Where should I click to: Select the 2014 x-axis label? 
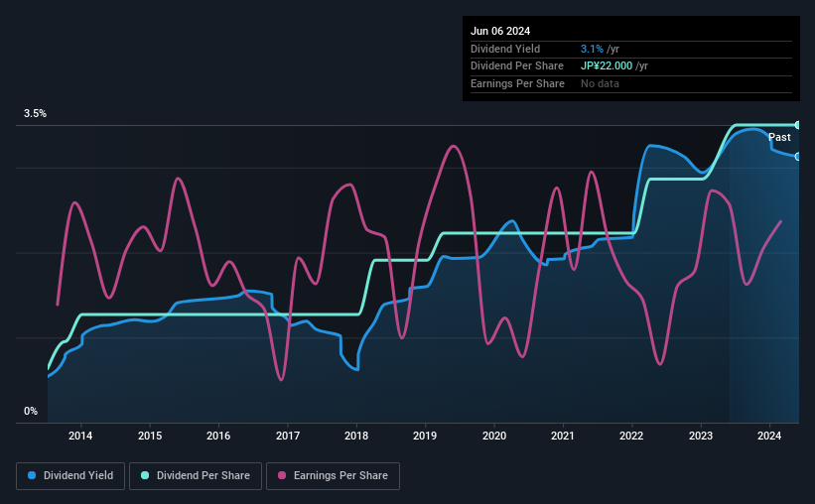coord(80,436)
